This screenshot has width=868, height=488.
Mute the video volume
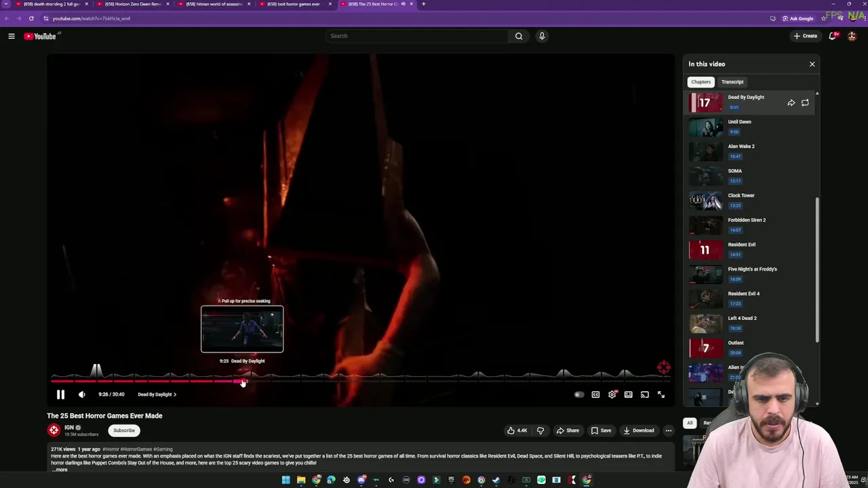coord(82,394)
